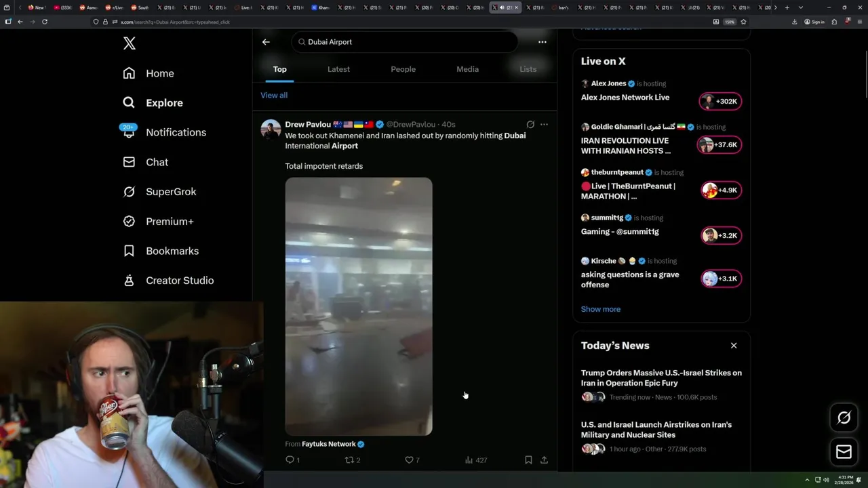Switch to the People tab
The height and width of the screenshot is (488, 868).
403,69
